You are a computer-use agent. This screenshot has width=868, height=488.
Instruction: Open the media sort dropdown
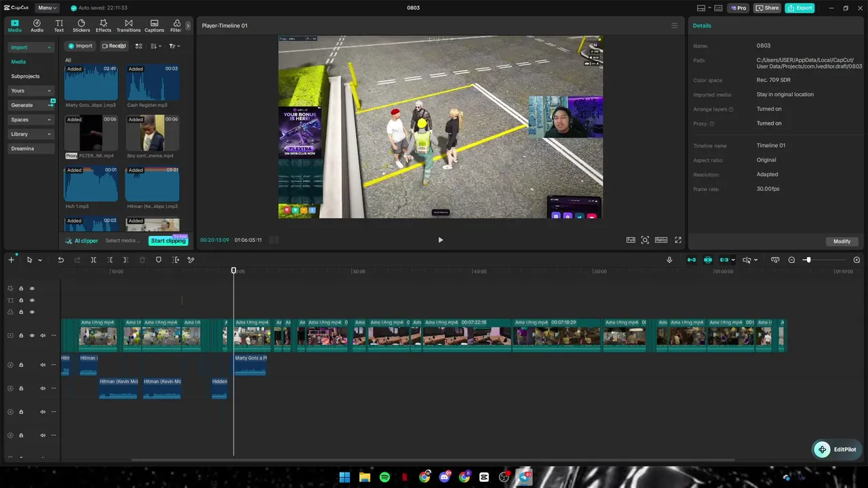click(x=156, y=46)
